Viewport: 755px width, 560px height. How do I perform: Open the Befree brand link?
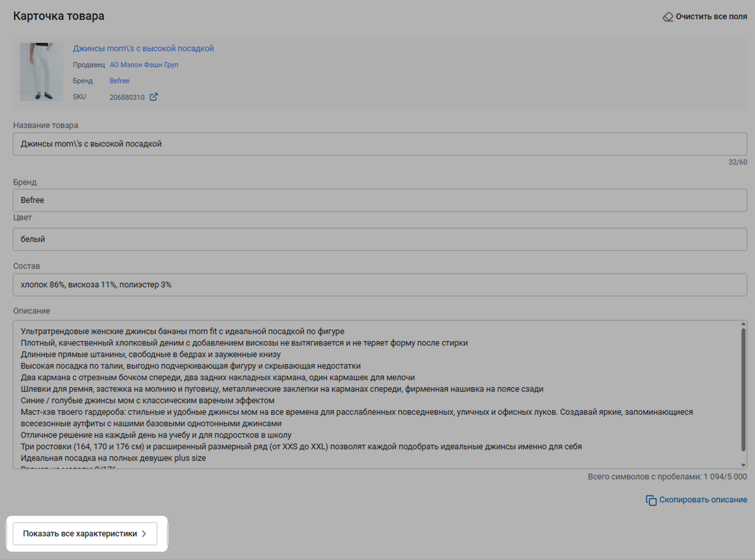click(119, 81)
